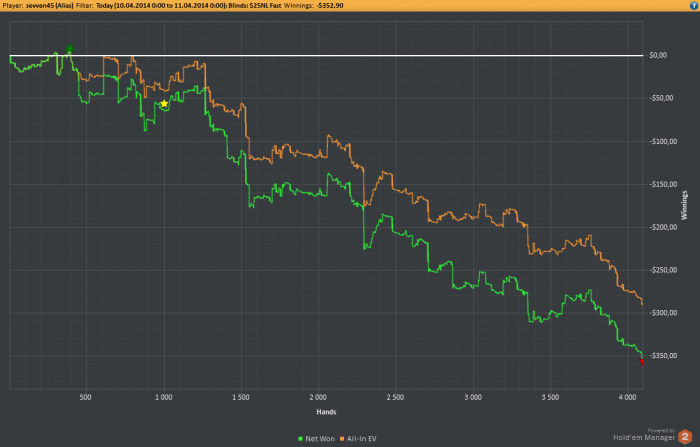Click the 4 000 hands axis label
The image size is (700, 447).
(627, 397)
